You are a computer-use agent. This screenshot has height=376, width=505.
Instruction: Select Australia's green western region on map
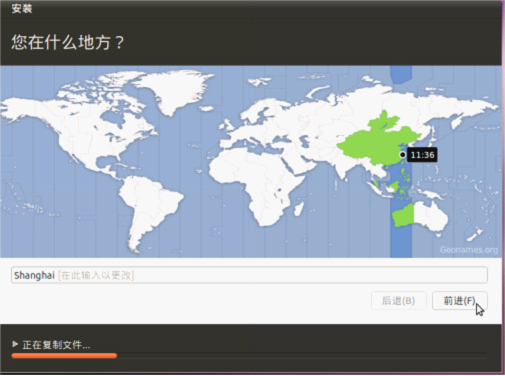403,216
